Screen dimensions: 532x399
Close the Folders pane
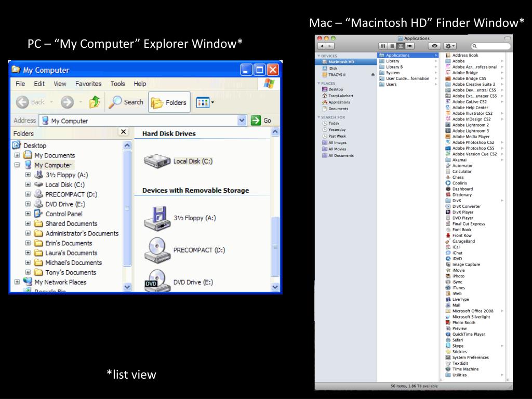[x=124, y=131]
